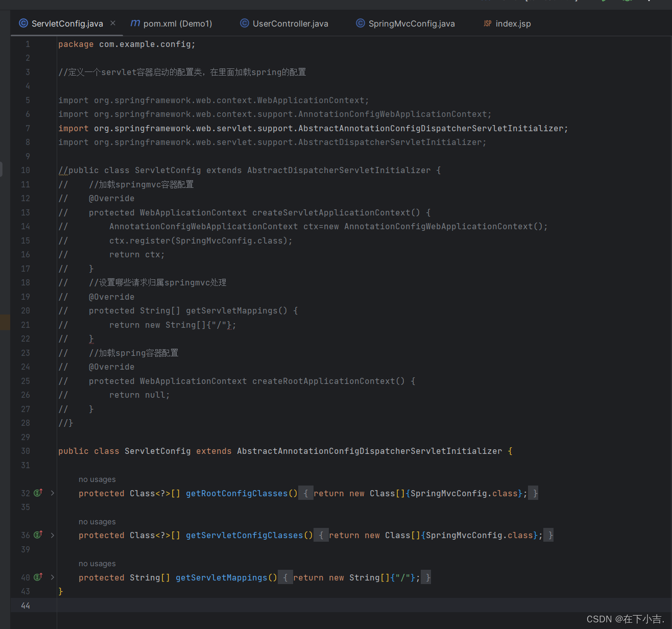This screenshot has height=629, width=672.
Task: Click the AnnotationConfigWebApplicationContext import line
Action: tap(275, 114)
